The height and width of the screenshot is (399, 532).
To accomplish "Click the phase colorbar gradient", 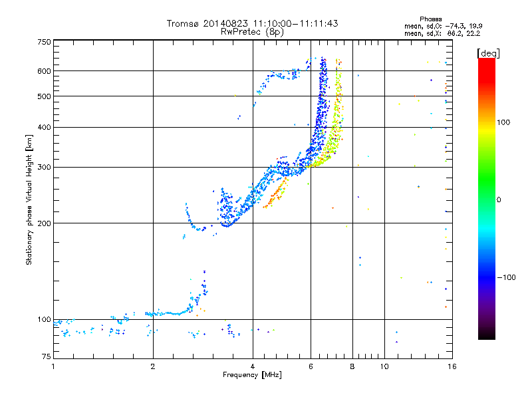I will (x=487, y=198).
